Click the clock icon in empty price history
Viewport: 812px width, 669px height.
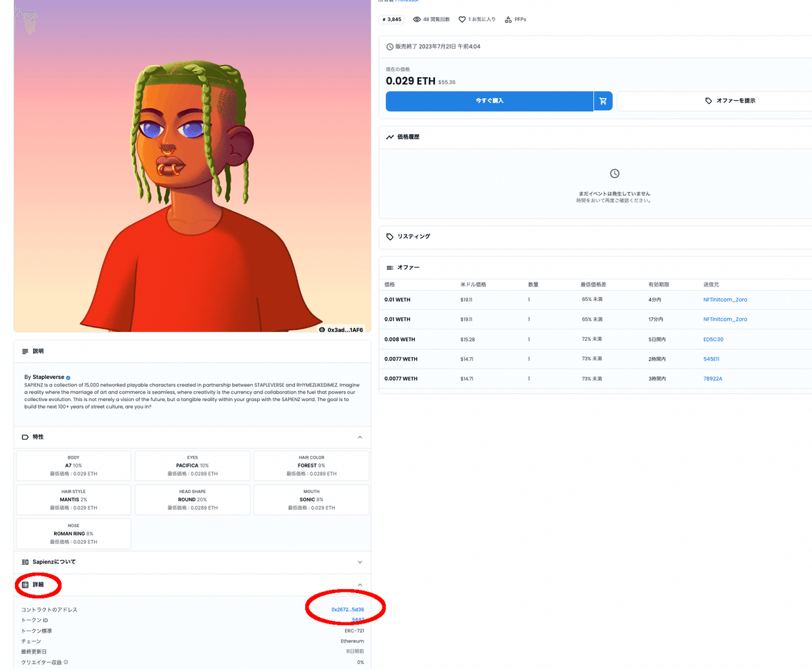pos(614,174)
